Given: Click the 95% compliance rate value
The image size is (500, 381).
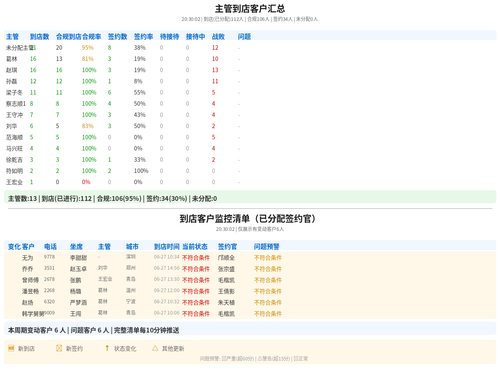Looking at the screenshot, I should pyautogui.click(x=88, y=48).
